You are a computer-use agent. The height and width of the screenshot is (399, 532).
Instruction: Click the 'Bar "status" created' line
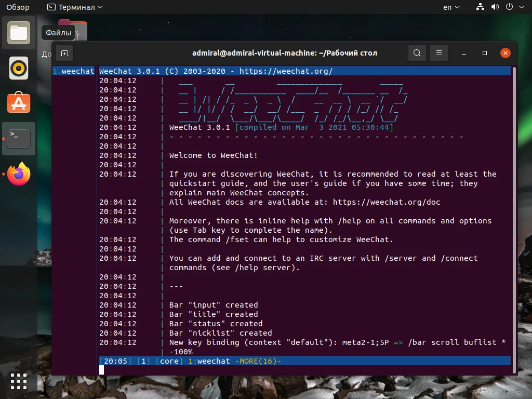click(216, 324)
